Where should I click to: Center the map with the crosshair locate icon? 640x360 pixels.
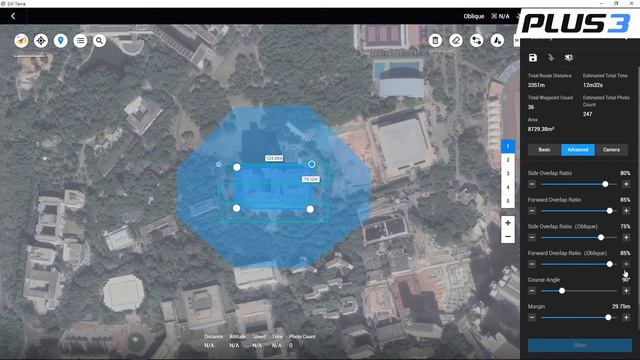tap(41, 40)
